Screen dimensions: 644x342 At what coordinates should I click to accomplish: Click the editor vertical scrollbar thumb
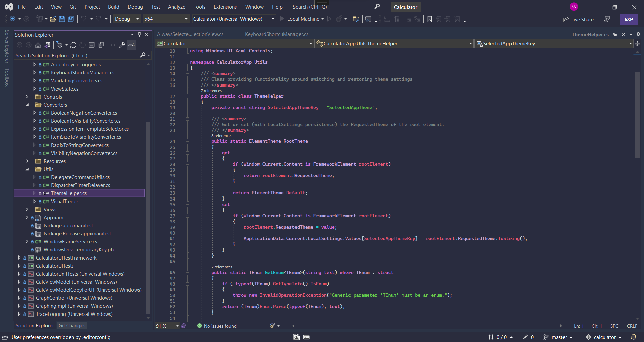637,115
